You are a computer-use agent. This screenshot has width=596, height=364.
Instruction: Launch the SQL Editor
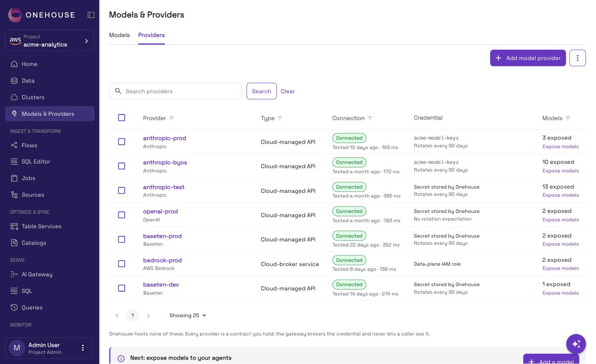coord(50,161)
